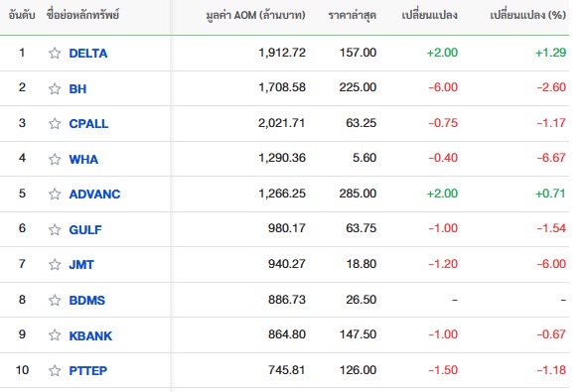This screenshot has height=392, width=586.
Task: Sort by ราคาล่าสุด column header
Action: click(352, 15)
